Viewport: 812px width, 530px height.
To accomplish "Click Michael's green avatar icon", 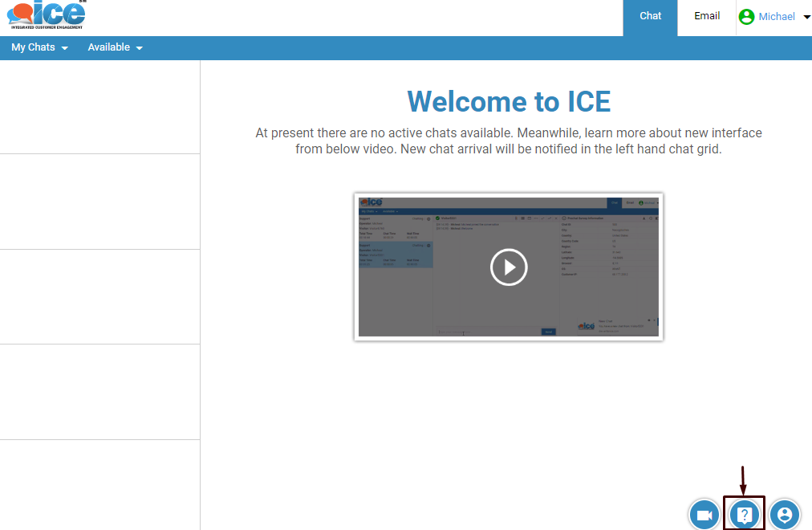I will click(x=747, y=16).
